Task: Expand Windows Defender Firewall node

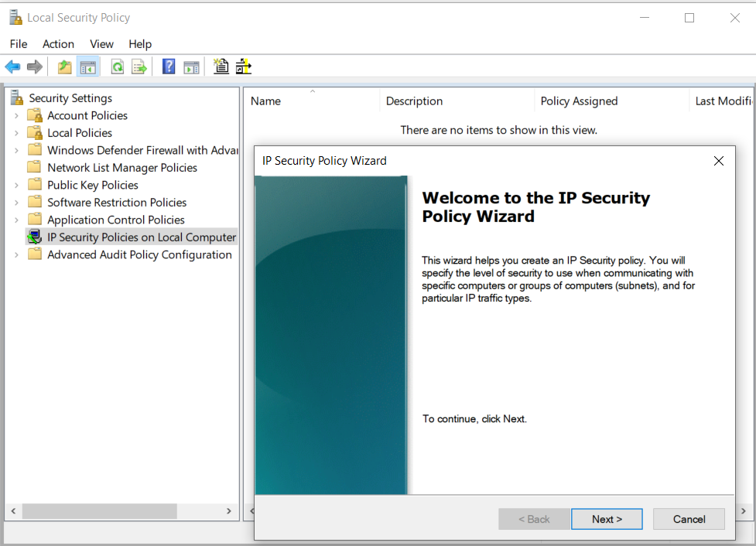Action: pos(17,150)
